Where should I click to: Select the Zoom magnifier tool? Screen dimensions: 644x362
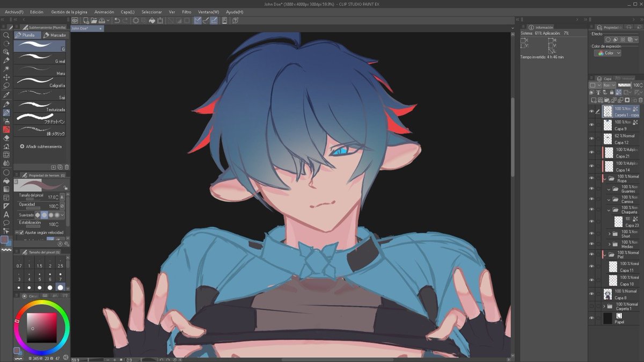(6, 35)
